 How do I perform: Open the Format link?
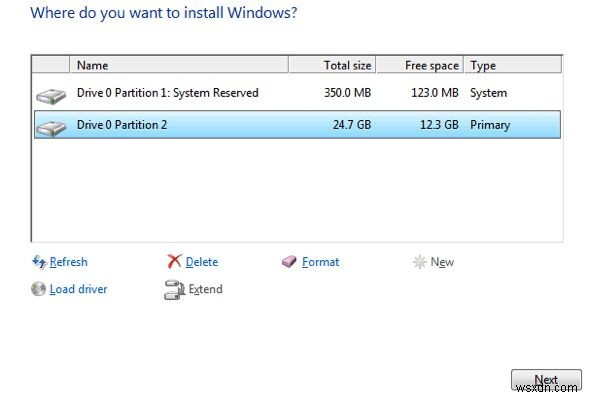point(320,262)
